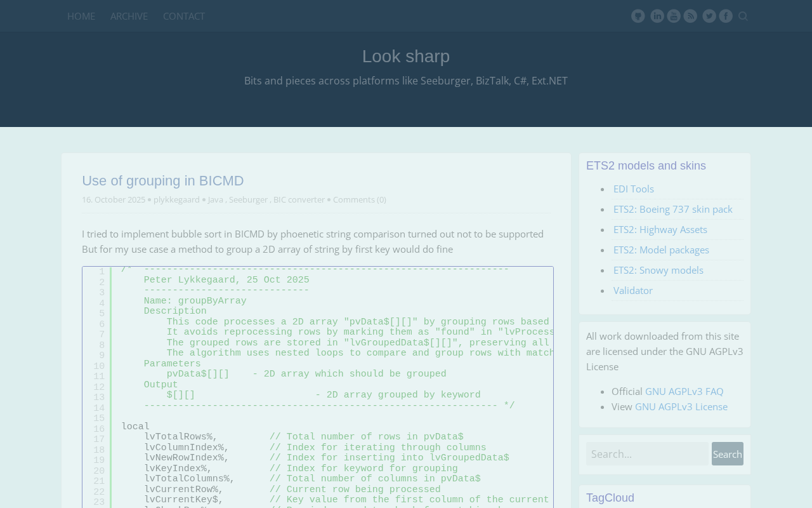Click the 'Parameters' code comment line
812x508 pixels.
(173, 364)
